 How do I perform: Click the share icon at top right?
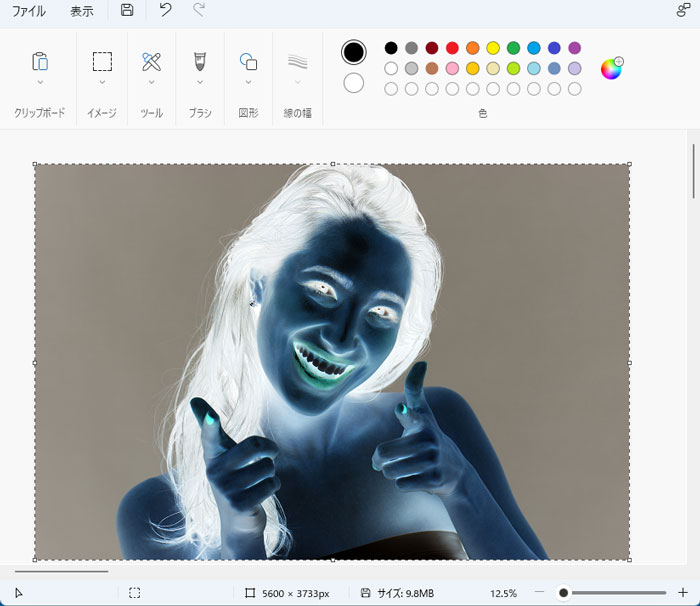(683, 10)
